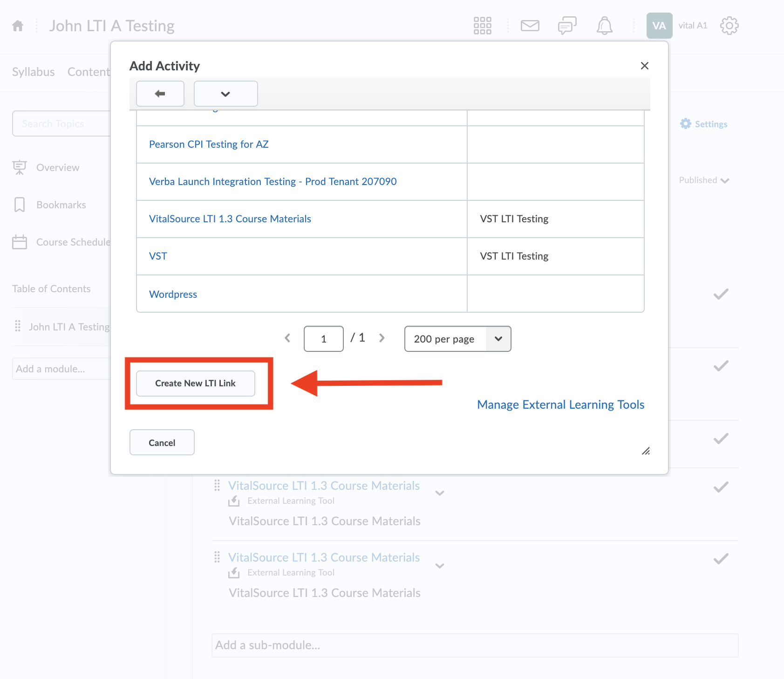Screen dimensions: 784x679
Task: Select John LTI A Testing module
Action: [69, 327]
